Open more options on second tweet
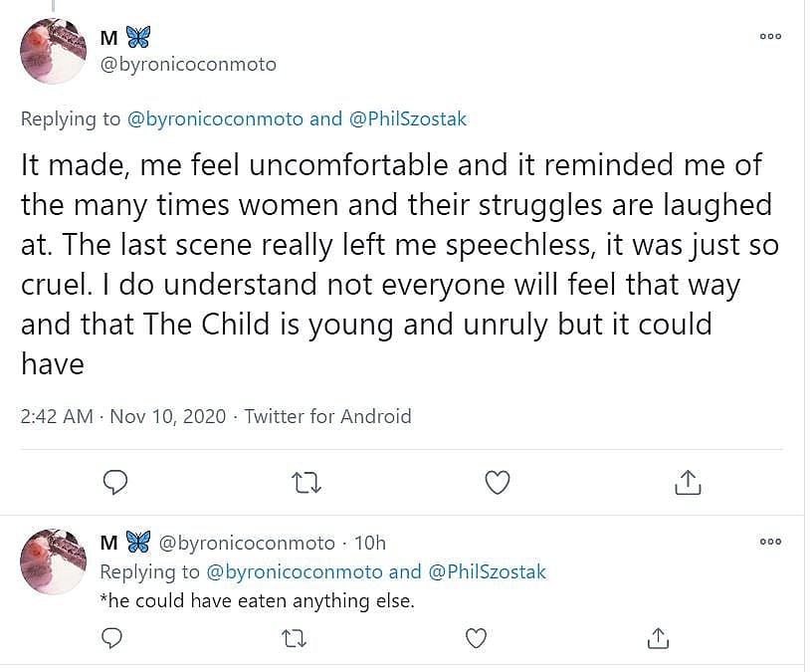Image resolution: width=811 pixels, height=672 pixels. (770, 542)
